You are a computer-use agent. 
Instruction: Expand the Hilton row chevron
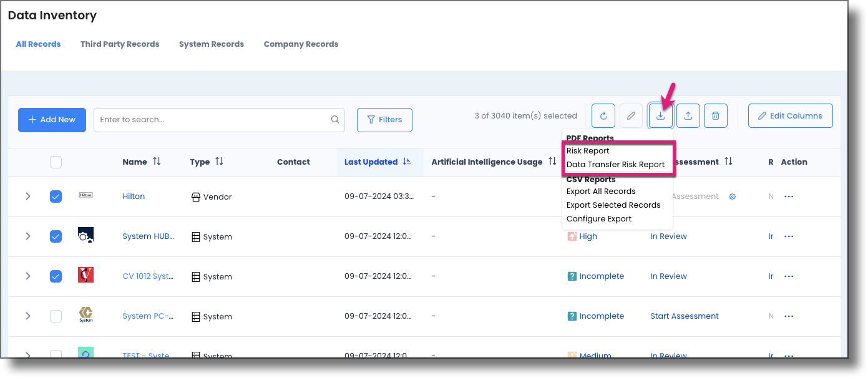tap(28, 196)
